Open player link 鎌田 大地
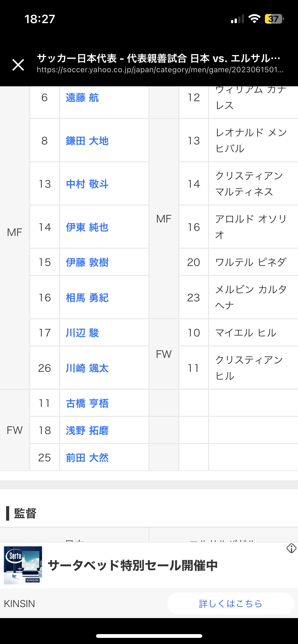Viewport: 298px width, 644px height. point(87,141)
